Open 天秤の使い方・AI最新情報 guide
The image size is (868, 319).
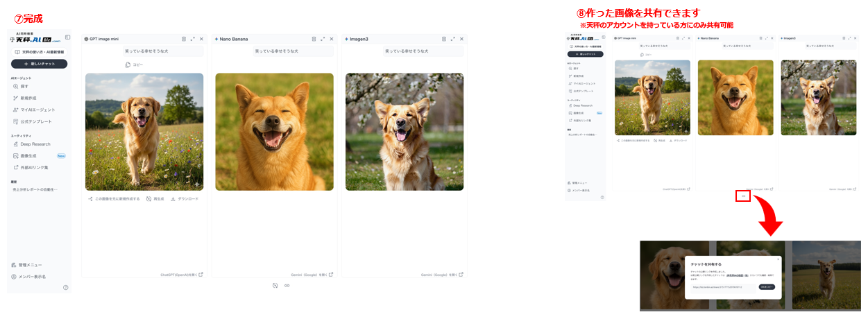pos(40,51)
